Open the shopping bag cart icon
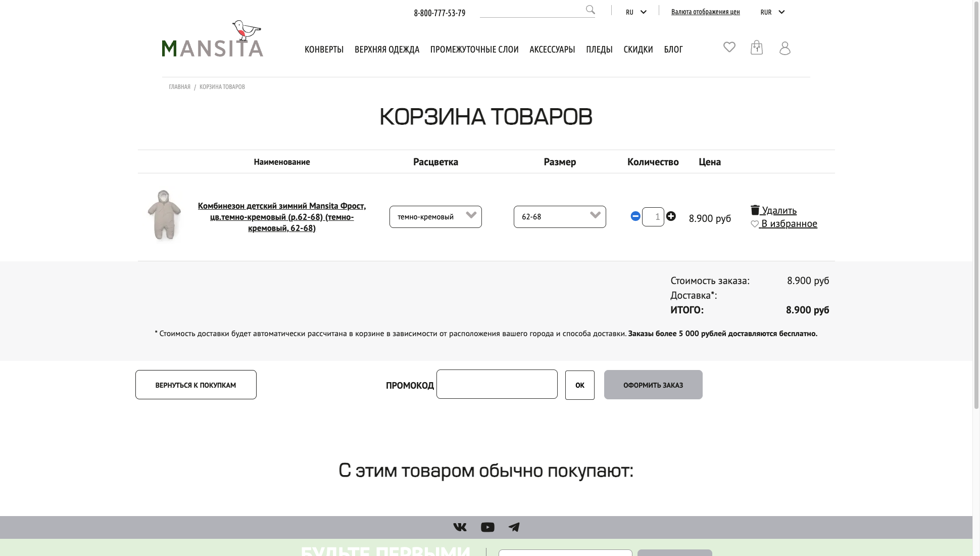The height and width of the screenshot is (556, 980). point(756,48)
